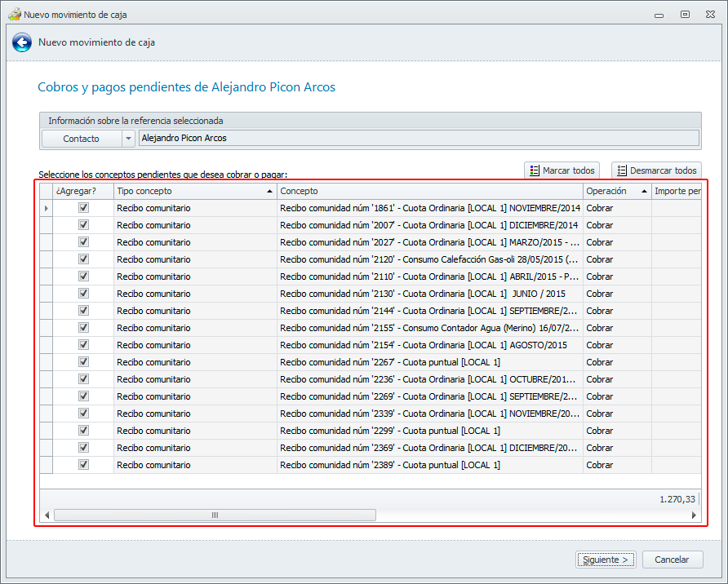Go back with the blue arrow icon

[22, 42]
